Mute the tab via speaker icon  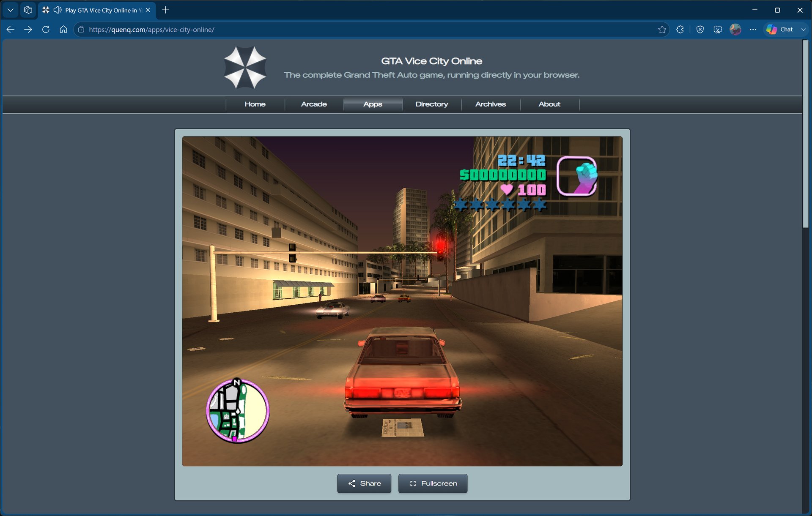click(58, 10)
